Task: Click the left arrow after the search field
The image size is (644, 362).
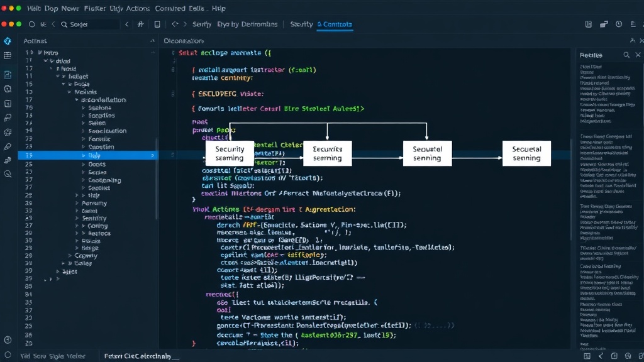Action: click(x=127, y=25)
